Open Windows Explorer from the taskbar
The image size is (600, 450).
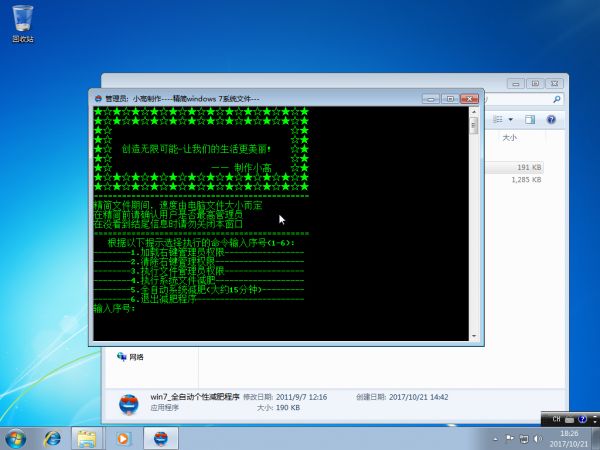87,439
